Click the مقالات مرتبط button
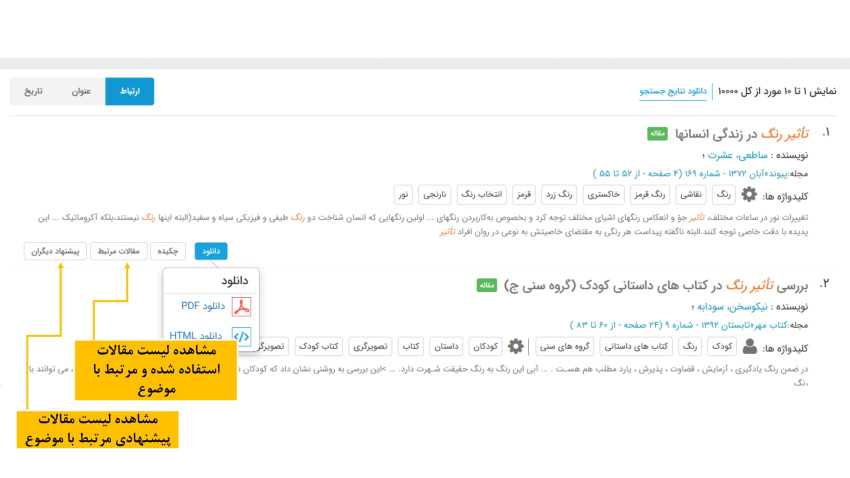Viewport: 850px width, 478px height. (x=118, y=251)
